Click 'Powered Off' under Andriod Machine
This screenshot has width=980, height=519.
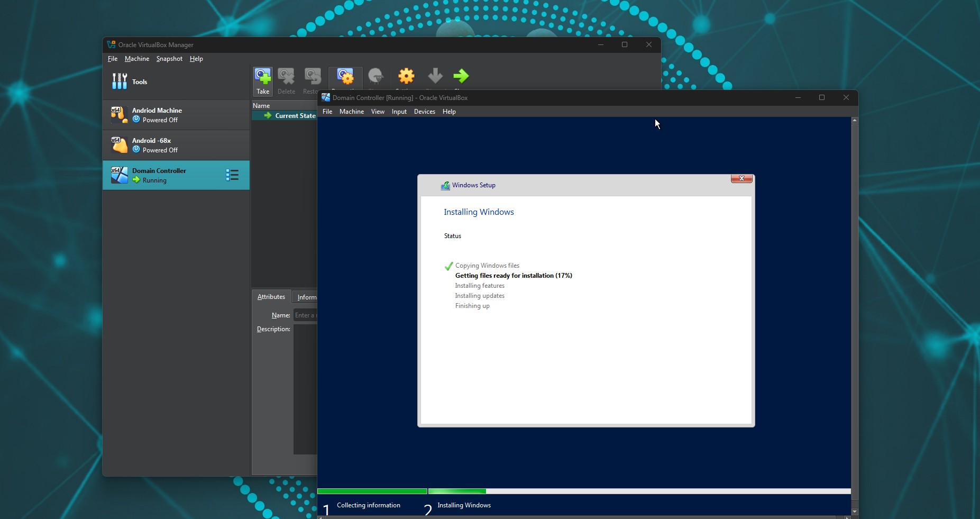tap(160, 120)
